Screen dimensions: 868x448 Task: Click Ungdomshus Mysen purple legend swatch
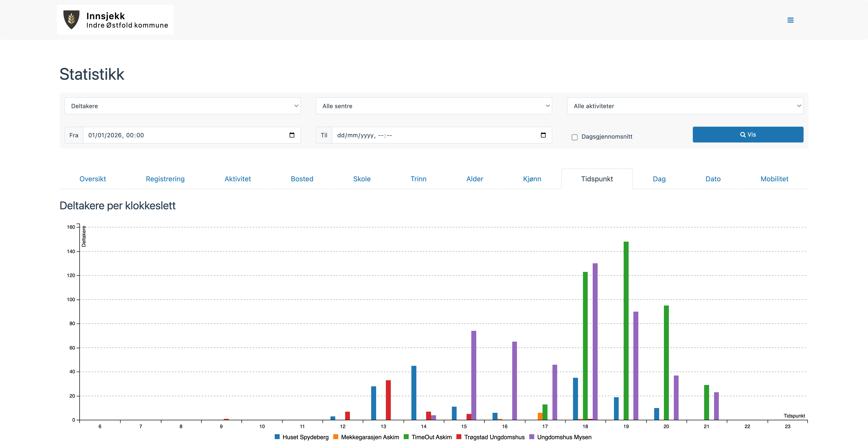coord(532,437)
